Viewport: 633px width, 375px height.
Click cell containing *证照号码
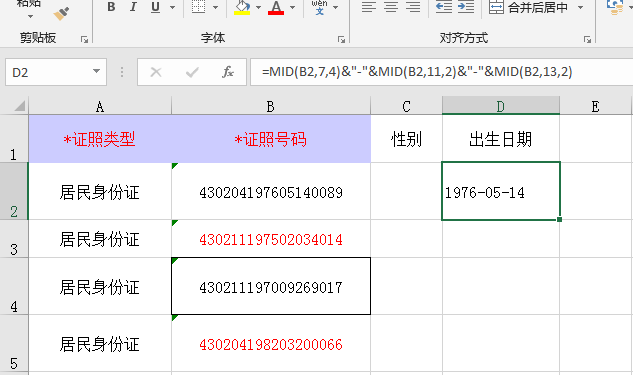click(x=271, y=139)
